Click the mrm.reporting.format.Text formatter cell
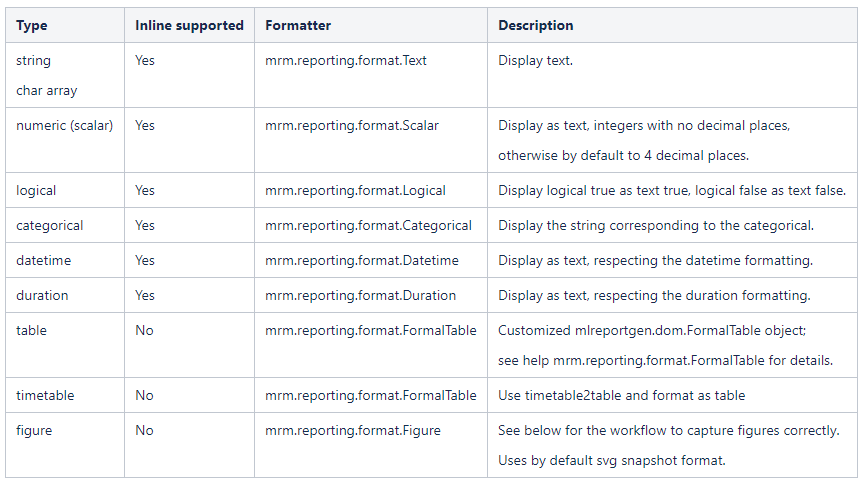 coord(346,60)
